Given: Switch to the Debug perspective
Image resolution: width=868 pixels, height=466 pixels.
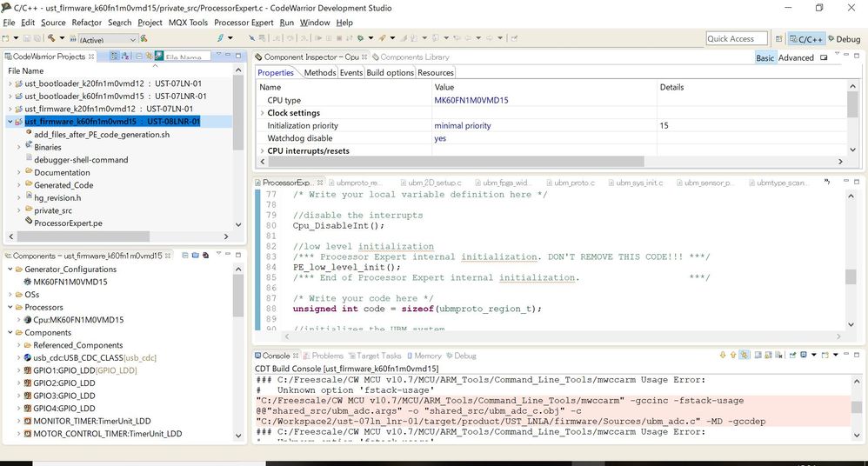Looking at the screenshot, I should (x=843, y=39).
